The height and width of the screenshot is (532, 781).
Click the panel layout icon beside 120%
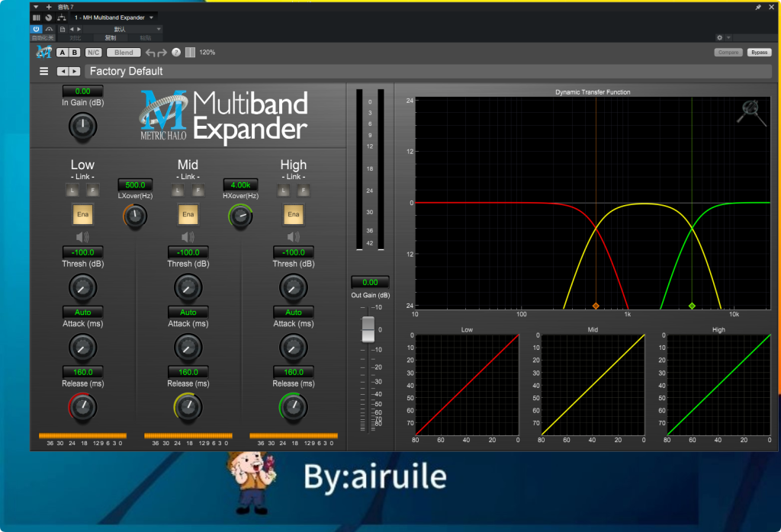click(x=190, y=53)
